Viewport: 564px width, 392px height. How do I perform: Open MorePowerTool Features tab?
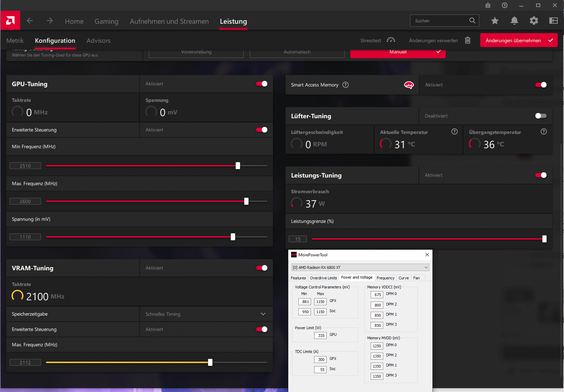coord(298,278)
